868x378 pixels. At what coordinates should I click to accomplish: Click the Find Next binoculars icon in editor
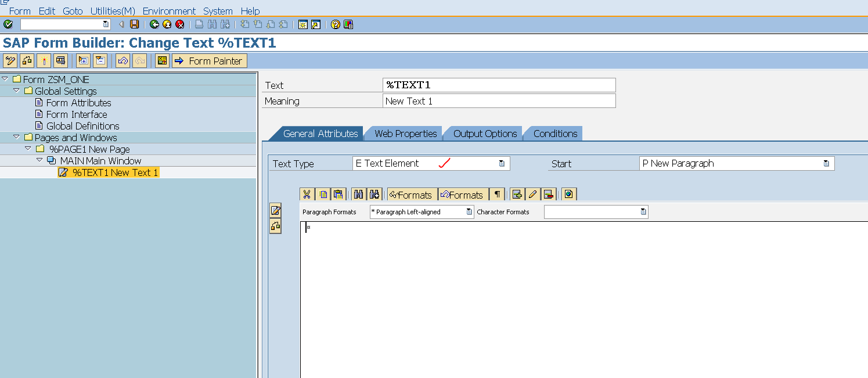374,195
